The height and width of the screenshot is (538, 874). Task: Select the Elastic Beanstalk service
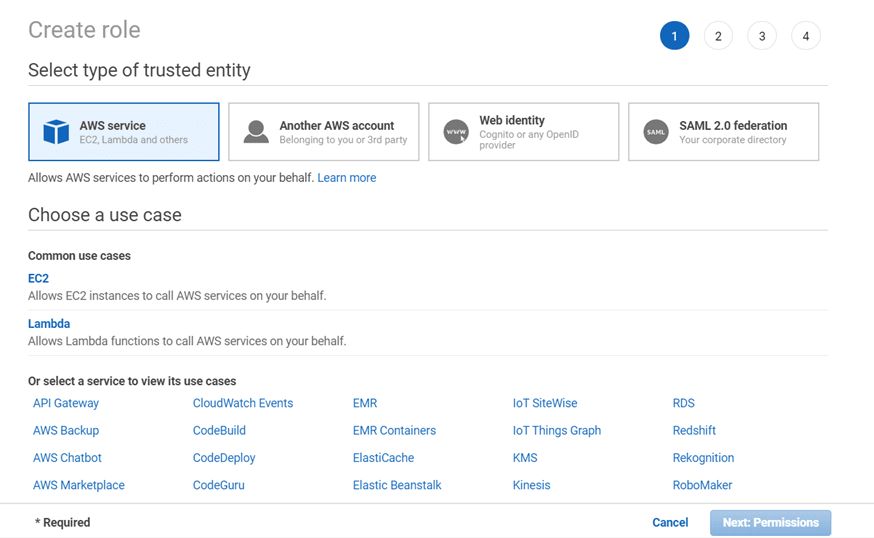click(x=397, y=485)
